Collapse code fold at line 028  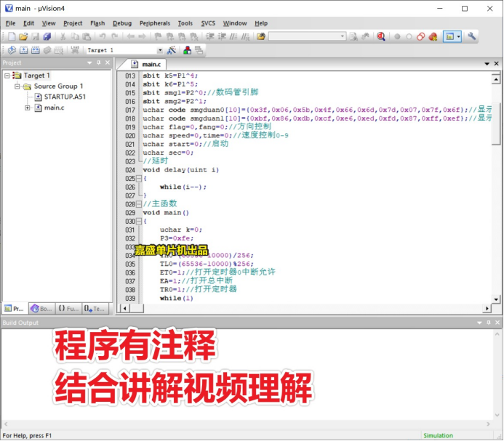coord(138,204)
